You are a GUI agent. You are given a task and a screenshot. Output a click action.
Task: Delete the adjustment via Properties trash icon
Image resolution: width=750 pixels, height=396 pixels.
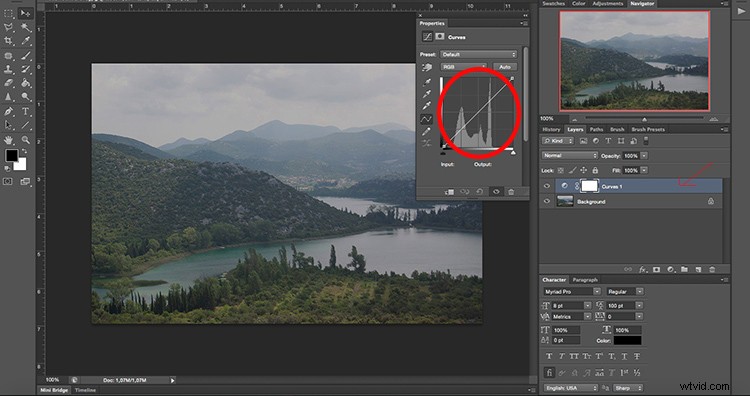click(511, 192)
